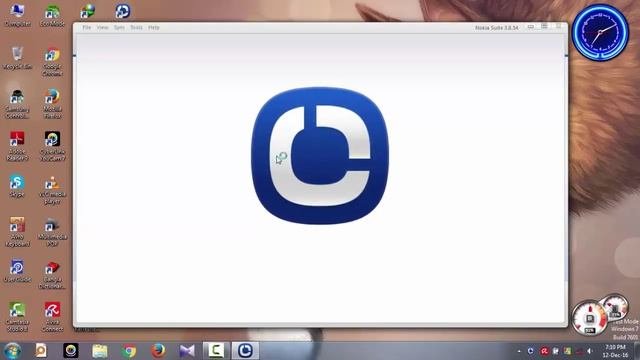The height and width of the screenshot is (360, 640).
Task: Open the black webcam app in taskbar
Action: pos(71,351)
